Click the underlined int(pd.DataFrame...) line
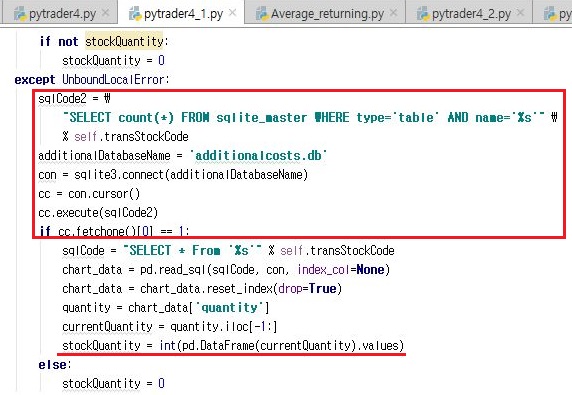The image size is (572, 395). tap(233, 345)
